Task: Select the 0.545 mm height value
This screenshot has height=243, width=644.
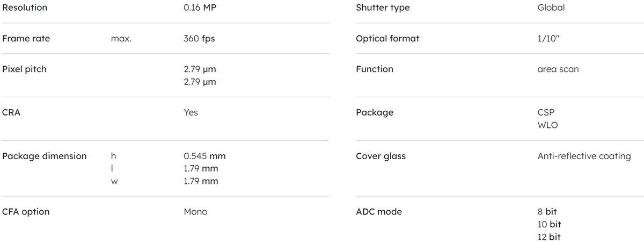Action: point(204,156)
